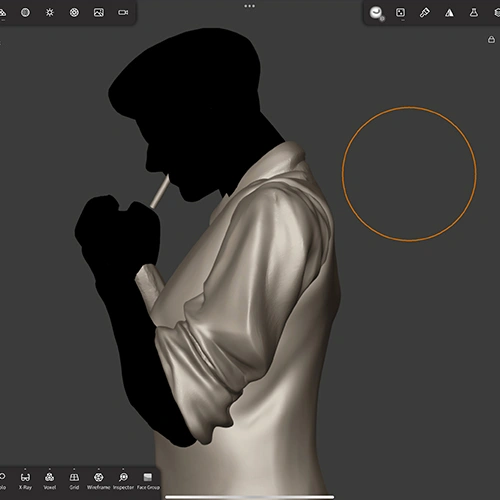The height and width of the screenshot is (500, 500).
Task: Toggle the Grid display
Action: pyautogui.click(x=74, y=481)
